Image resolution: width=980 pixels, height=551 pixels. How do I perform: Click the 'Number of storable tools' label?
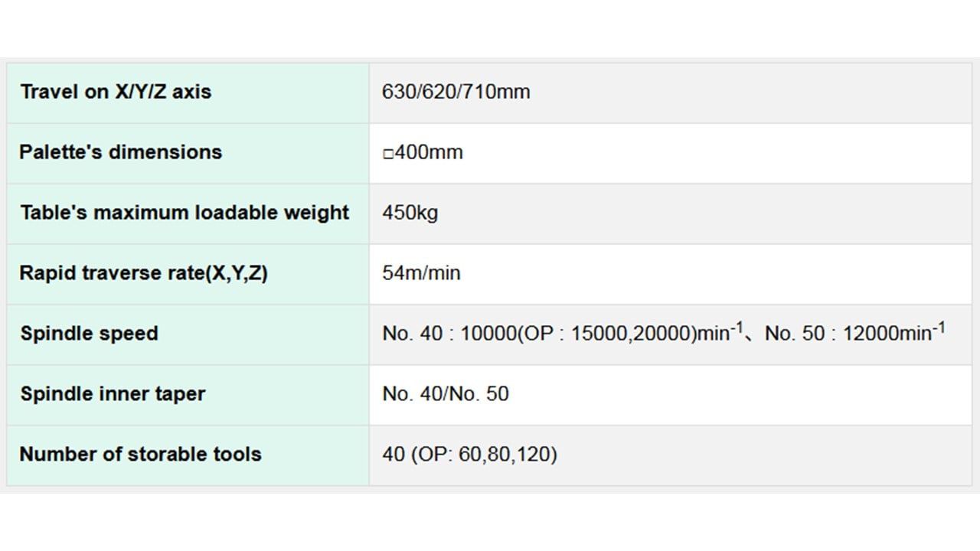[140, 455]
